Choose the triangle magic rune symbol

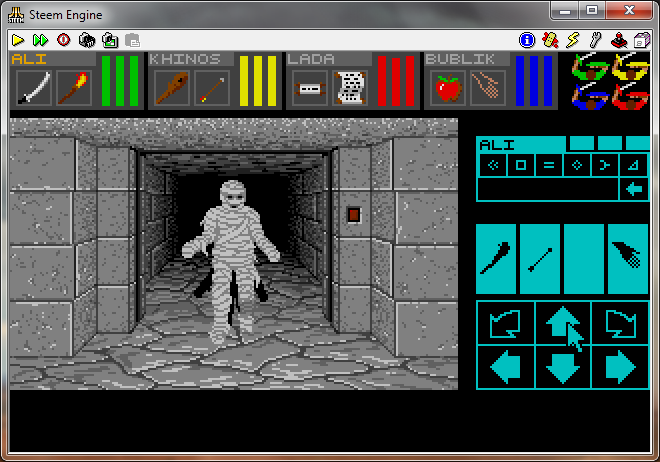click(633, 165)
